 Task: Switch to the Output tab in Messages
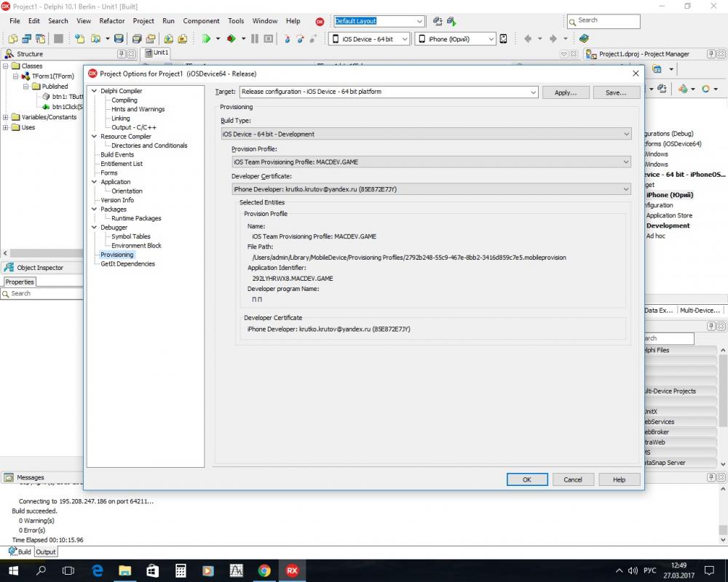point(45,552)
